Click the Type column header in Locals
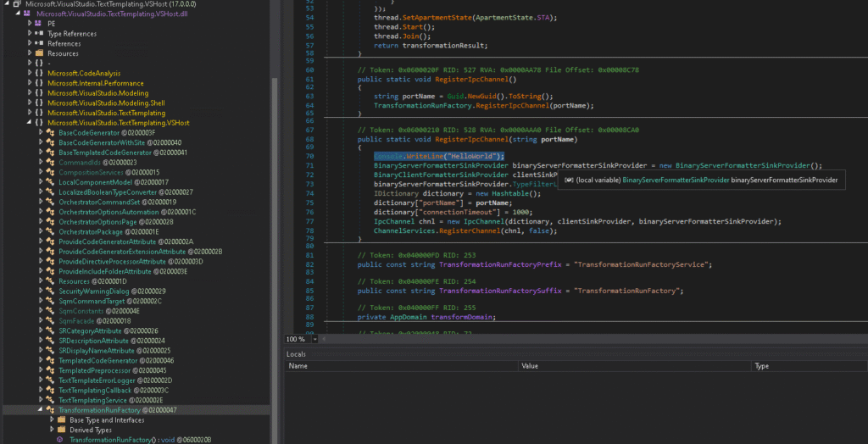The height and width of the screenshot is (444, 868). [x=810, y=366]
